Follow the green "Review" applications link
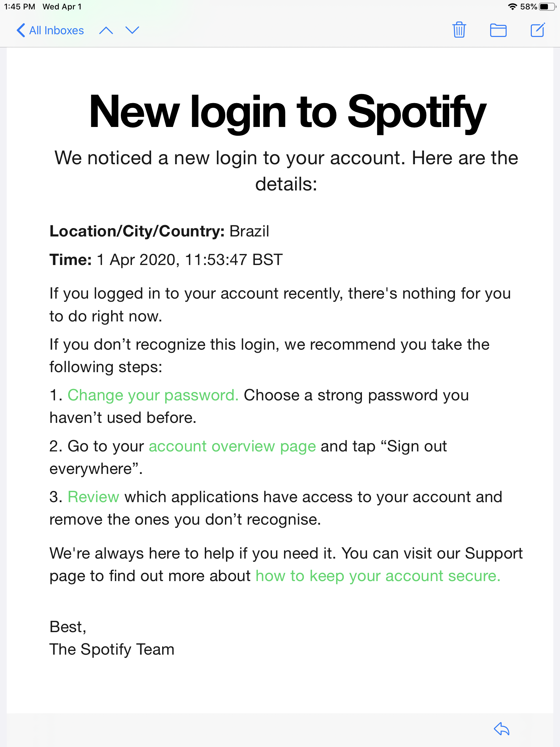Viewport: 560px width, 747px height. pyautogui.click(x=93, y=497)
